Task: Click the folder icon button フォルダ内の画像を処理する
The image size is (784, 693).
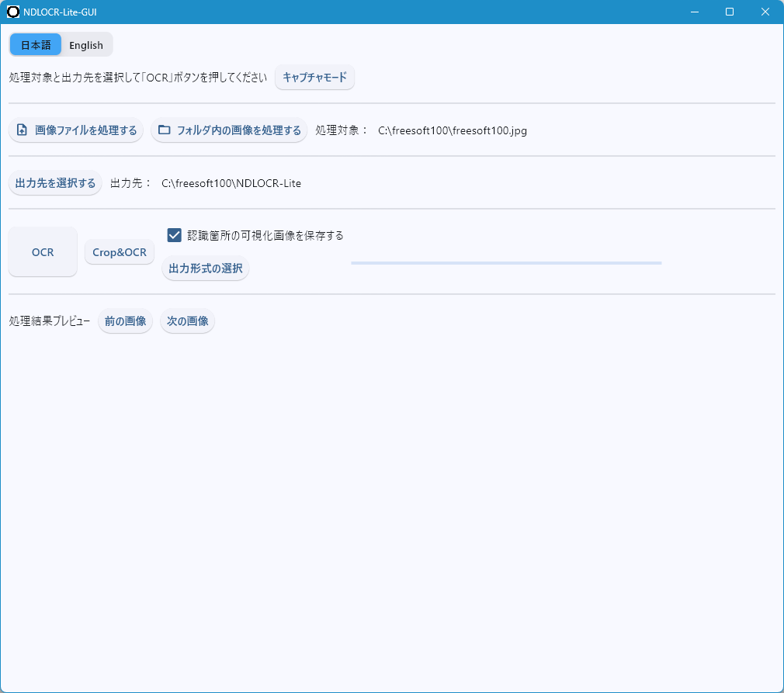Action: (x=229, y=130)
